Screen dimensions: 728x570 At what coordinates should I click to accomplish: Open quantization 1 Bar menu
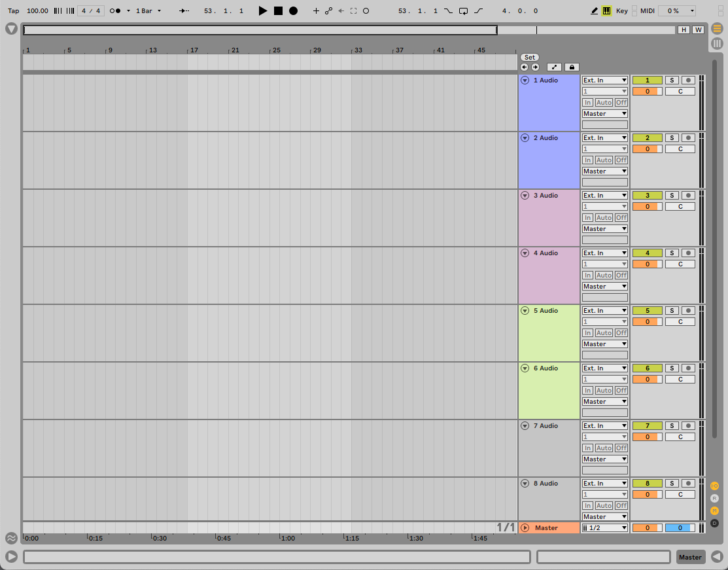(x=148, y=10)
